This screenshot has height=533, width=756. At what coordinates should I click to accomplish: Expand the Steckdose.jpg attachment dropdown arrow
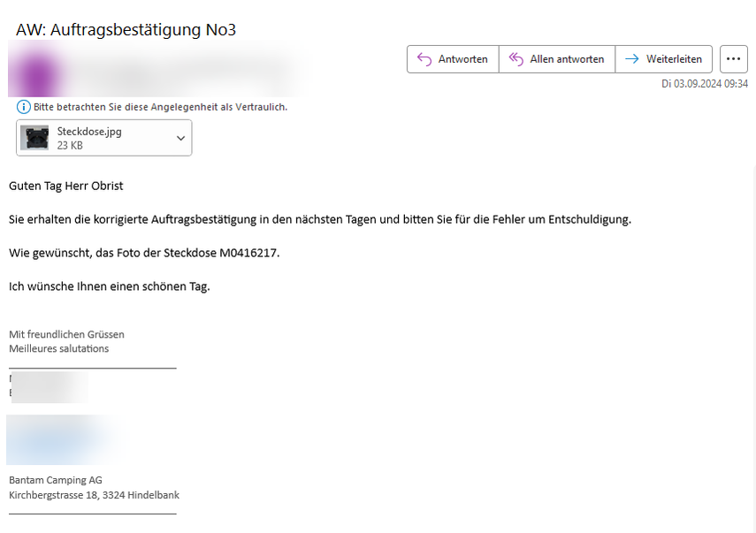(180, 138)
